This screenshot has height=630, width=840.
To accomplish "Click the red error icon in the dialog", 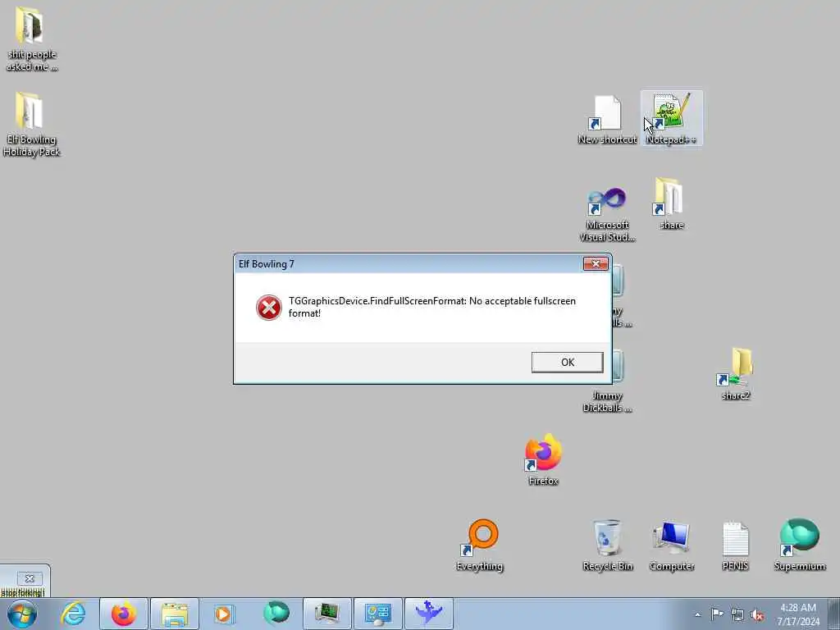I will (268, 308).
